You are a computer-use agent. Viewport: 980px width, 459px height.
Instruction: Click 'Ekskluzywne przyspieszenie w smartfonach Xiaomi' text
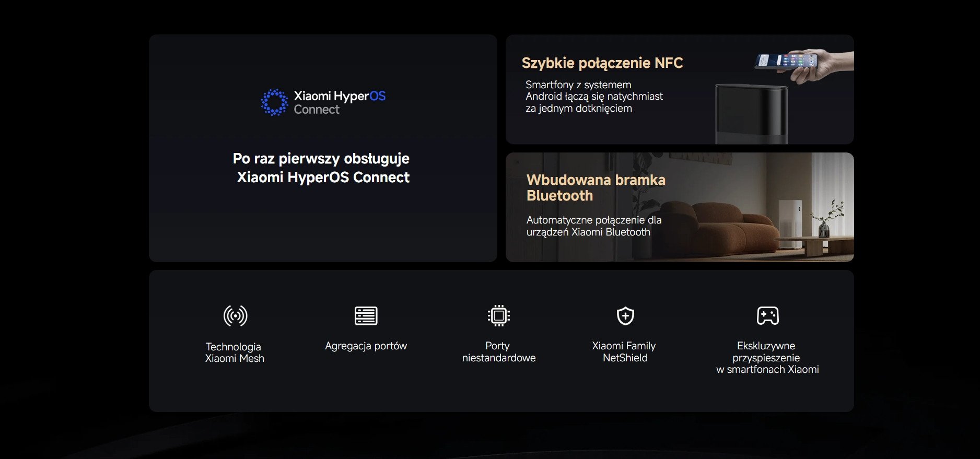(x=767, y=358)
